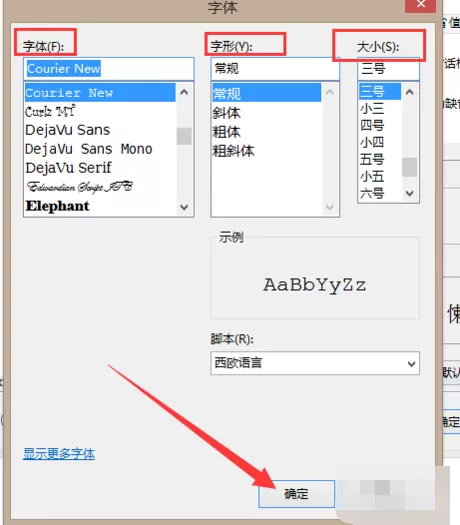The height and width of the screenshot is (525, 460).
Task: Click the 大小 size input field
Action: pos(388,69)
